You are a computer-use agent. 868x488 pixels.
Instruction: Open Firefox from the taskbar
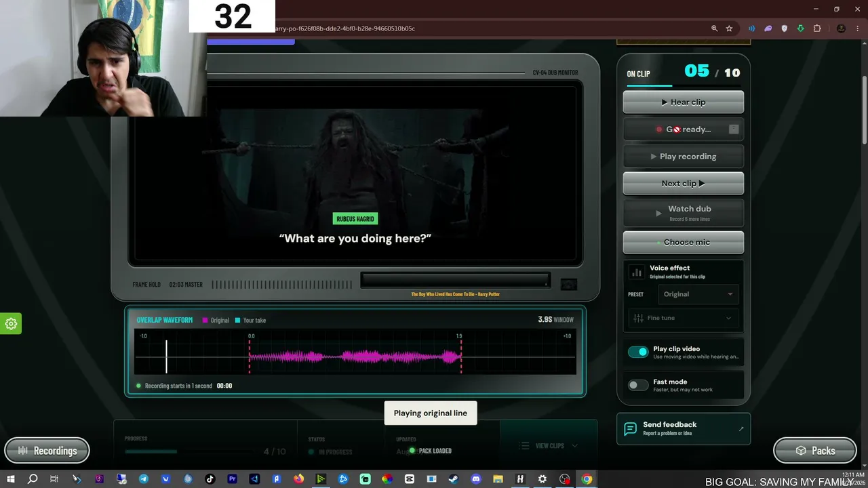pyautogui.click(x=299, y=479)
